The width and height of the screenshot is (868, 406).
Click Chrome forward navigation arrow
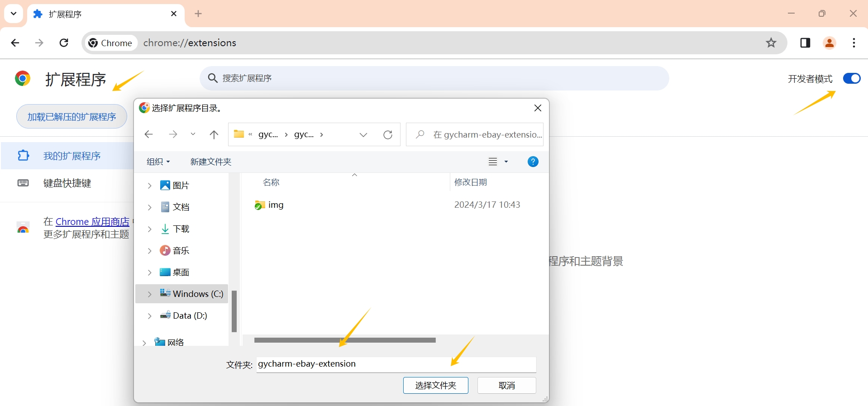[39, 43]
